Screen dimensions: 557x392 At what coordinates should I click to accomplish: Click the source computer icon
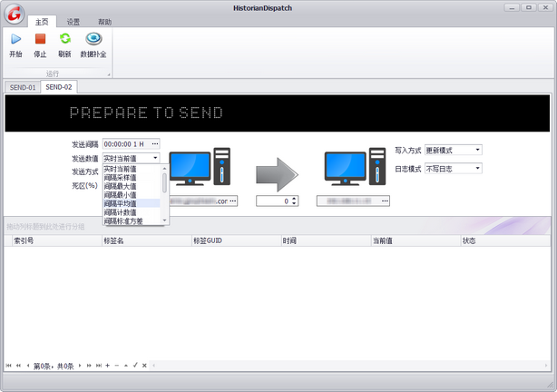pyautogui.click(x=200, y=167)
